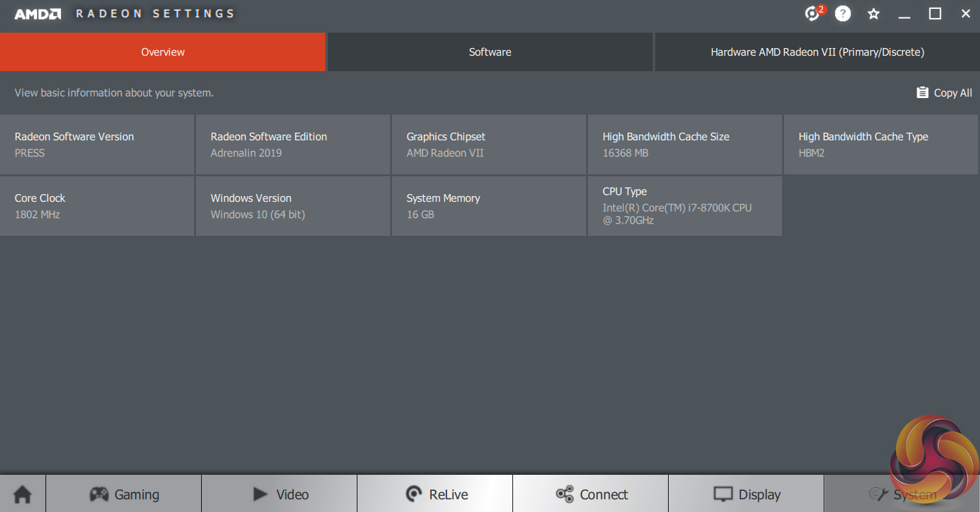
Task: Click the 'High Bandwidth Cache Type' label
Action: (x=863, y=136)
